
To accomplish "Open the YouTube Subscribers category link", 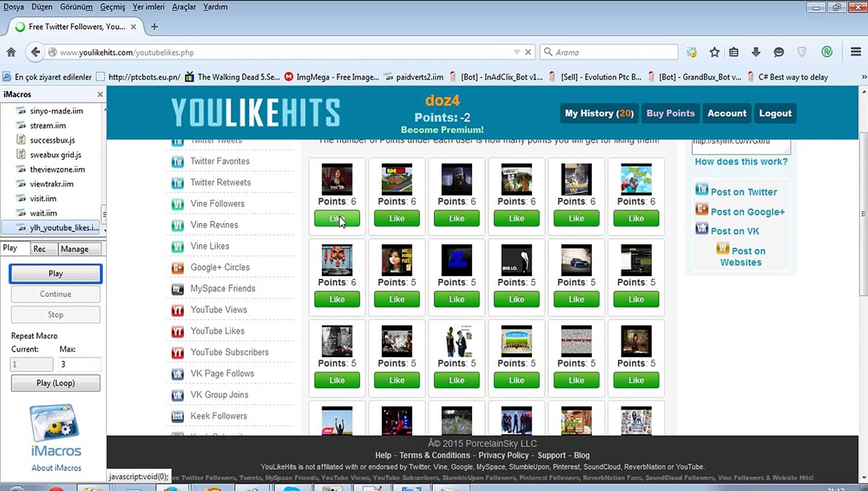I will click(229, 352).
